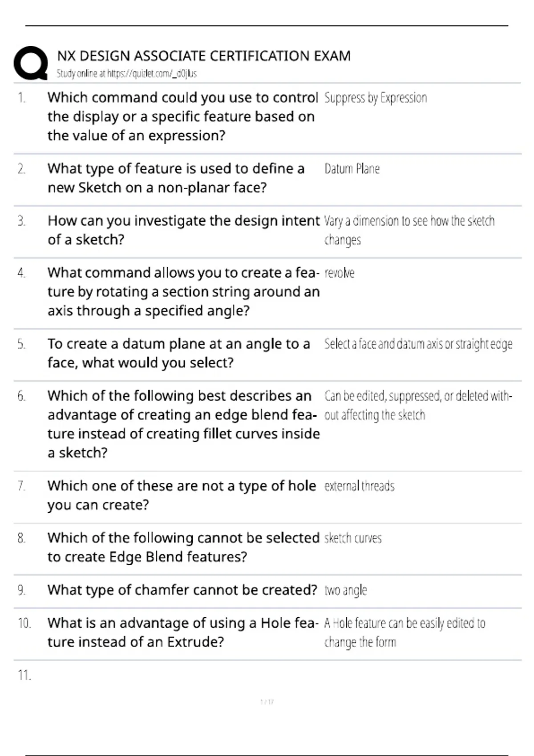Click the Quizlet Q logo icon
The height and width of the screenshot is (756, 534).
click(31, 63)
